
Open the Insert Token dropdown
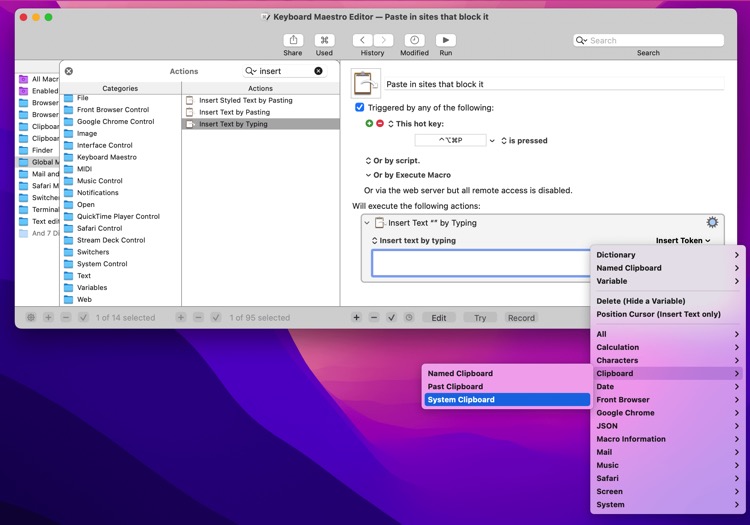(x=683, y=241)
